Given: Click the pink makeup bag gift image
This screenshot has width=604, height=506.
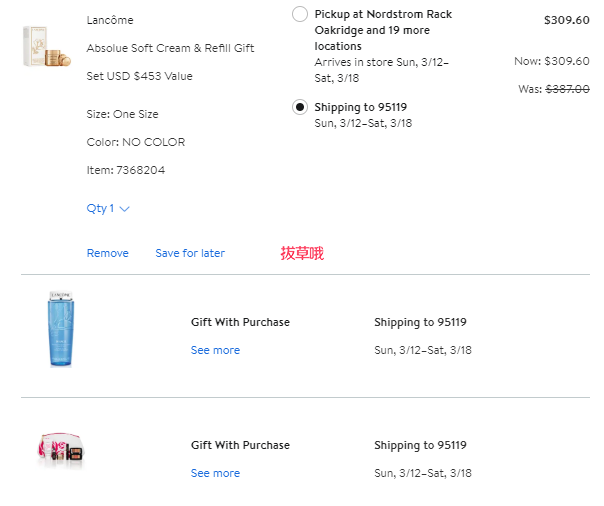Looking at the screenshot, I should 61,451.
